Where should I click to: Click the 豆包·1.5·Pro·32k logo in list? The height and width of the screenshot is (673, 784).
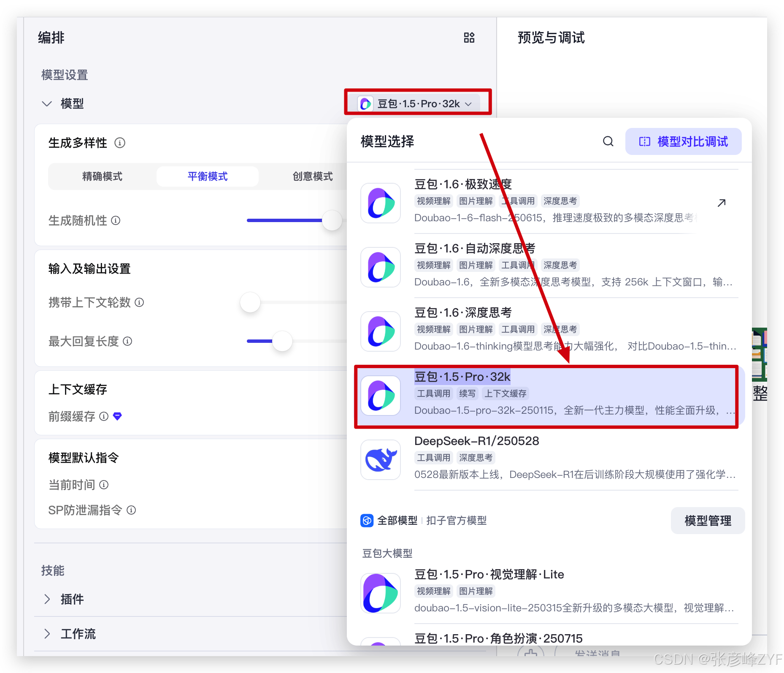tap(381, 396)
